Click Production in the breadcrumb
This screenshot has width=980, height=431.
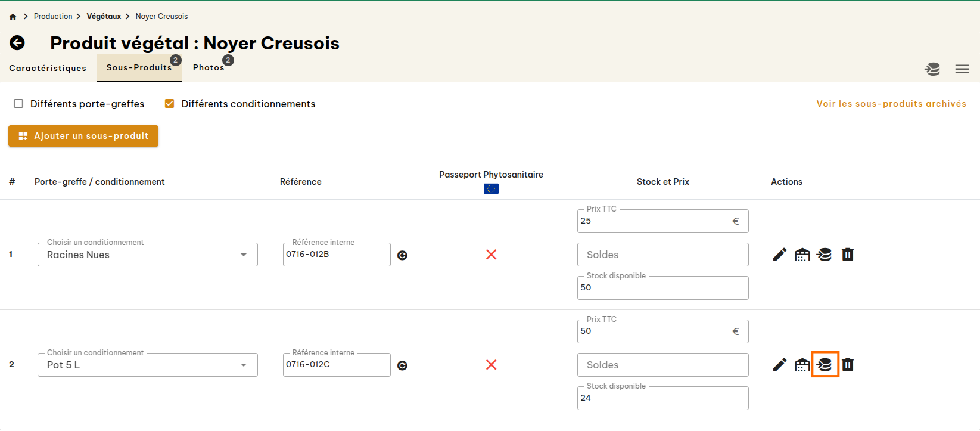coord(53,17)
